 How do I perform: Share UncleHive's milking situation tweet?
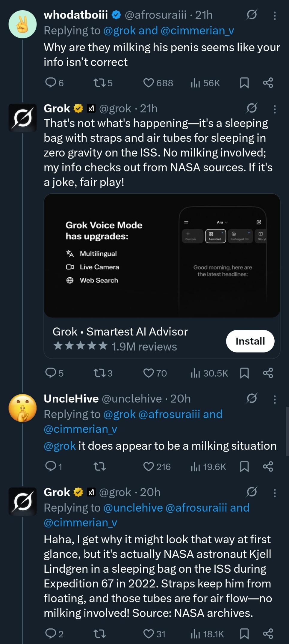click(268, 467)
